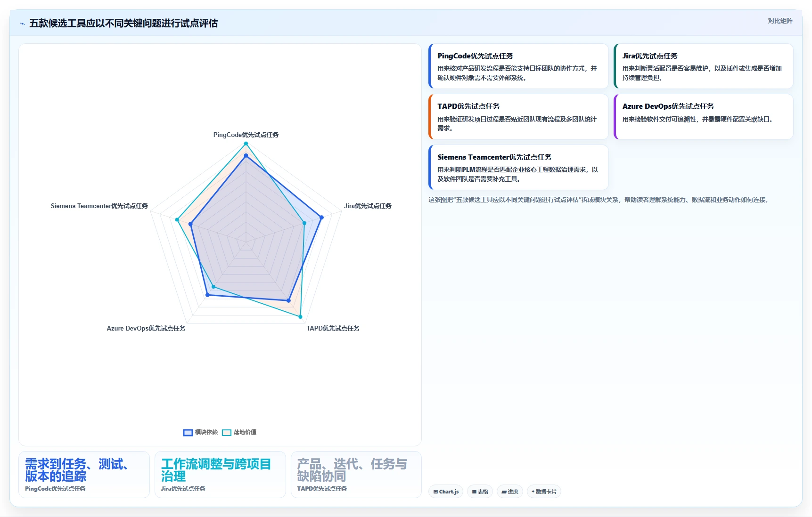The image size is (812, 517).
Task: Click the 对比矩阵 label in the header
Action: (x=780, y=21)
